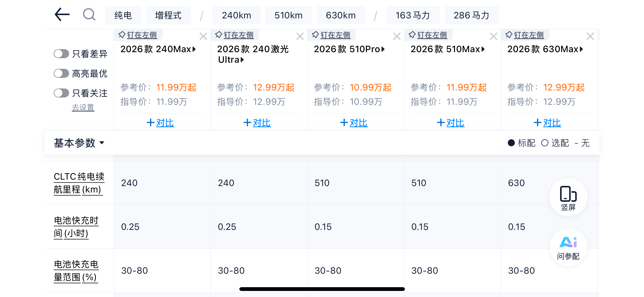Image resolution: width=644 pixels, height=297 pixels.
Task: Tap the back arrow icon
Action: click(62, 15)
